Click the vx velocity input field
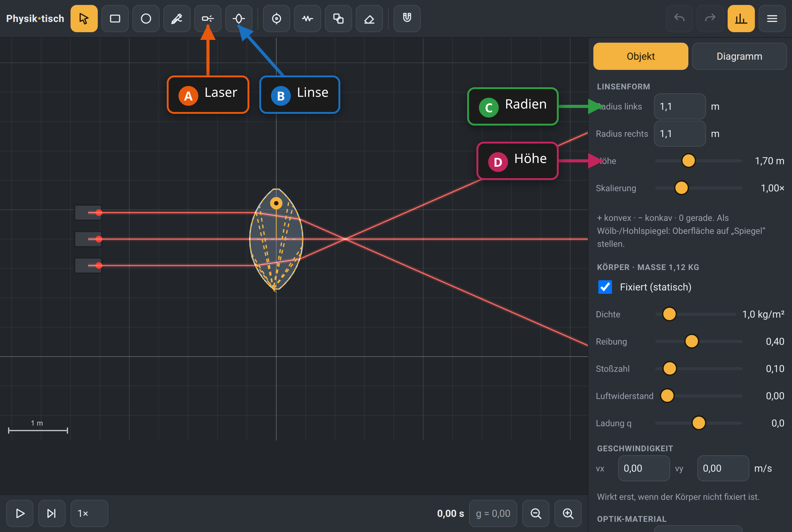 tap(644, 468)
